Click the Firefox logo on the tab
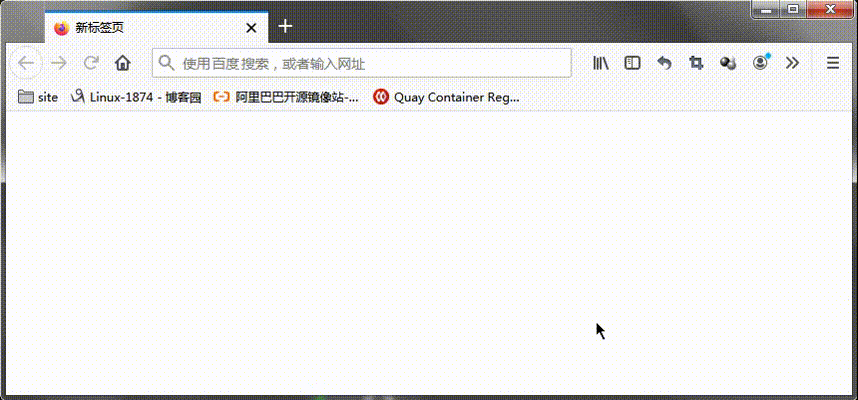The width and height of the screenshot is (858, 400). point(62,28)
